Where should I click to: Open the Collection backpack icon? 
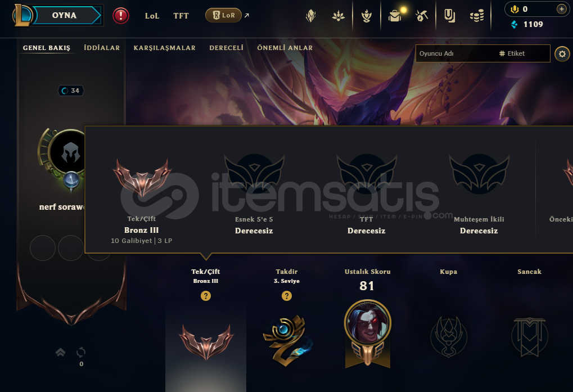point(395,16)
